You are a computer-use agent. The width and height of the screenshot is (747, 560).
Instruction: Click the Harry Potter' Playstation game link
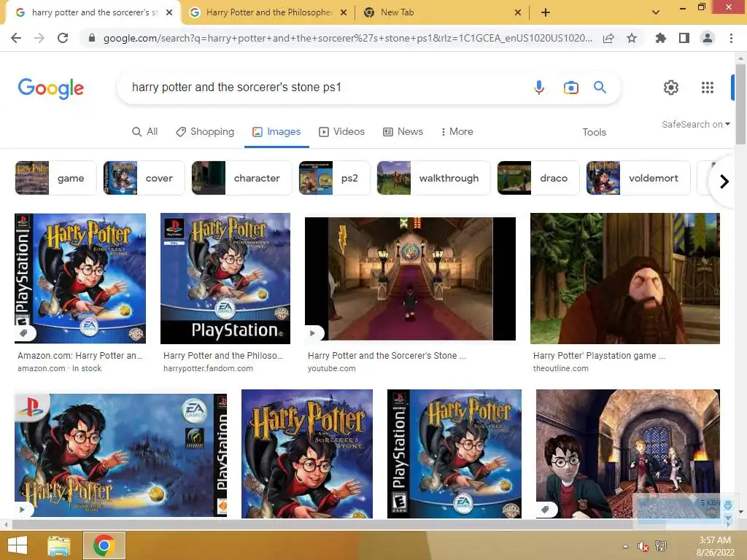pos(600,355)
